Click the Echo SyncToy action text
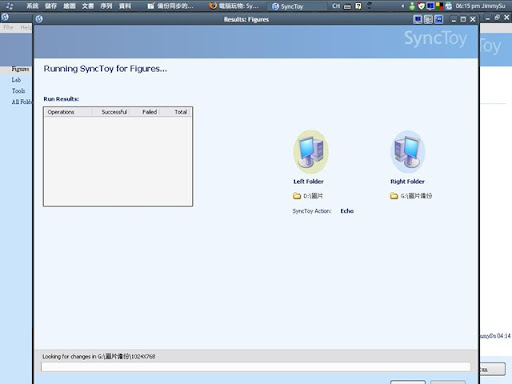Image resolution: width=512 pixels, height=384 pixels. (347, 211)
